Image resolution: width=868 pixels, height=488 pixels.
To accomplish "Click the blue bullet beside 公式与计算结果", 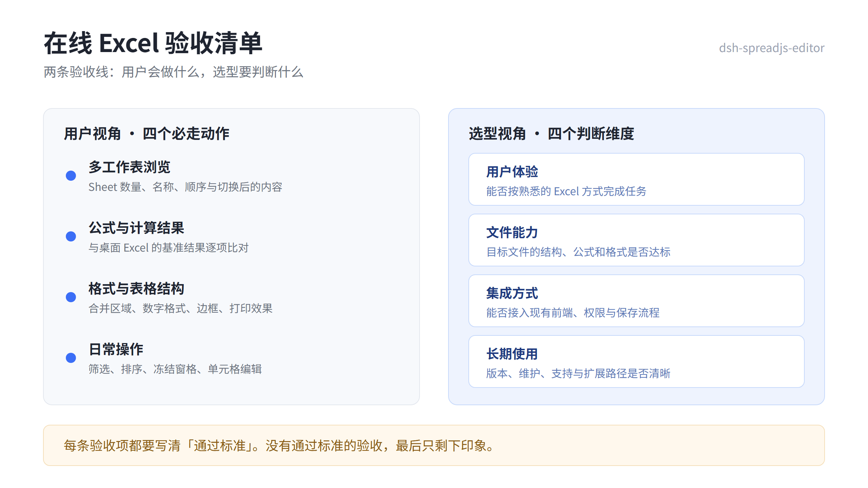I will tap(71, 236).
